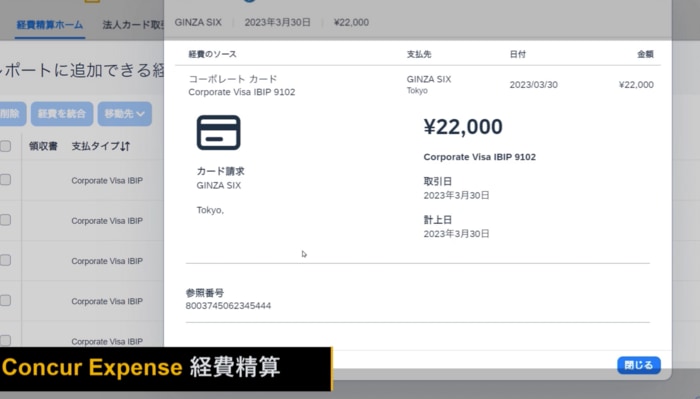700x399 pixels.
Task: Click the 2023/03/30 date cell
Action: 533,85
